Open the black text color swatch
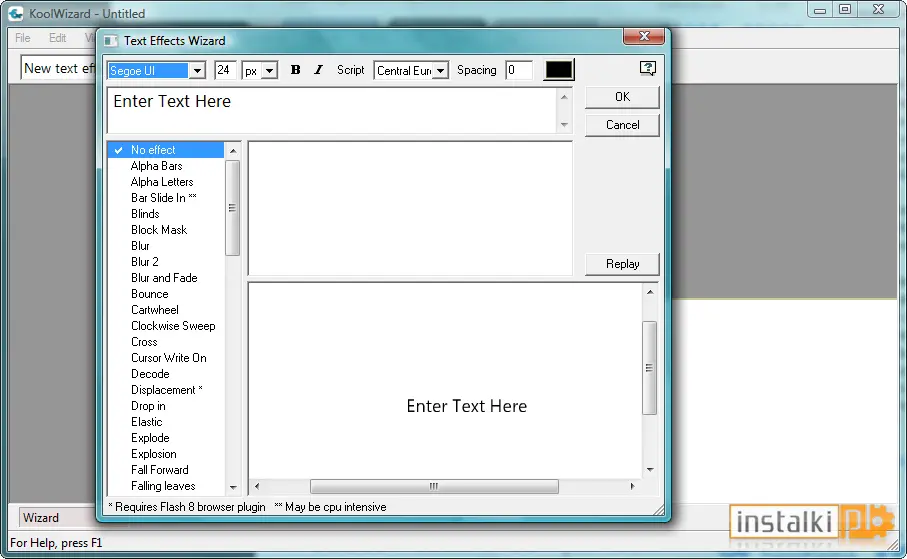The height and width of the screenshot is (559, 907). click(559, 70)
